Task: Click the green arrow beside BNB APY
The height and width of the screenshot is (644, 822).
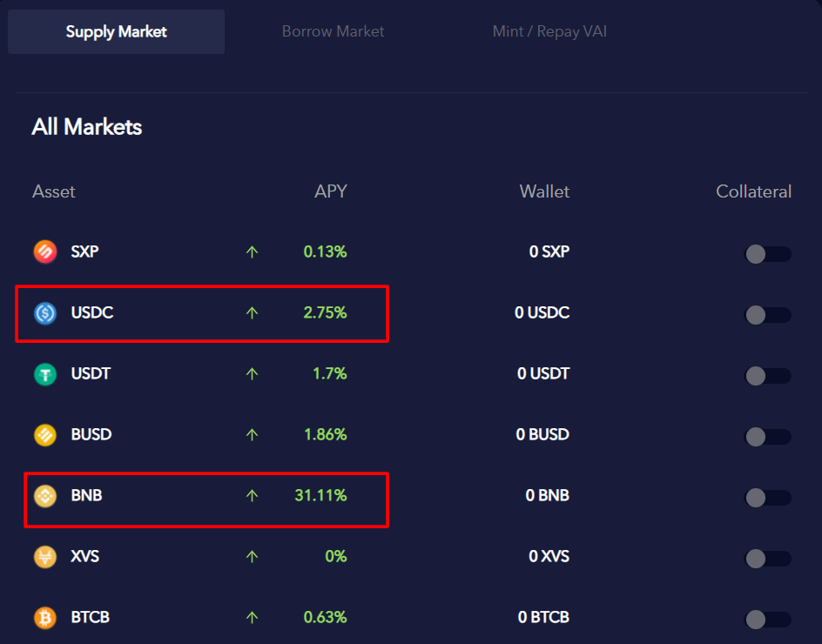Action: coord(253,496)
